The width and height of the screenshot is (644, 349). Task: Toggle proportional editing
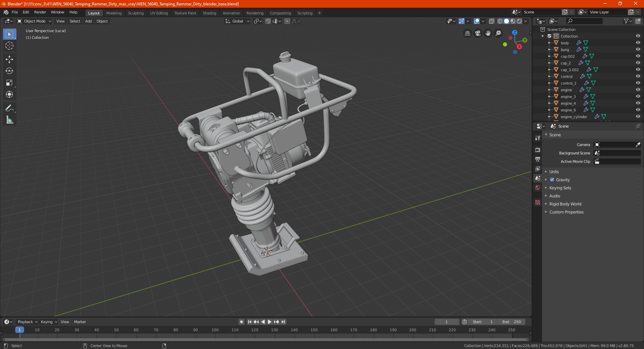(x=287, y=21)
